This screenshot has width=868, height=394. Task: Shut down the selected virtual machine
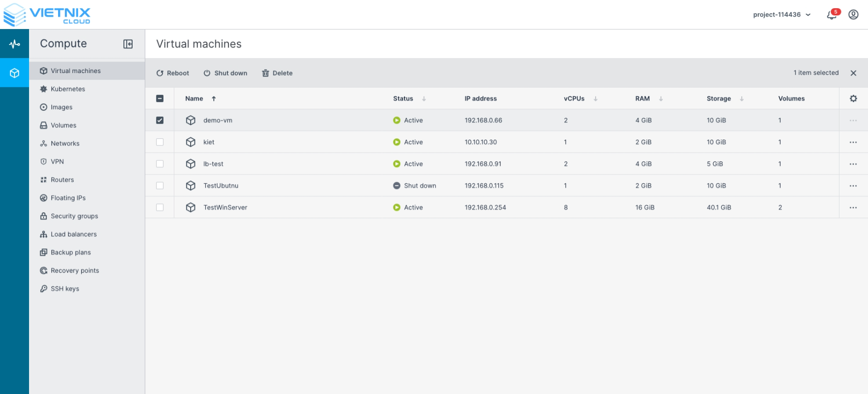225,73
